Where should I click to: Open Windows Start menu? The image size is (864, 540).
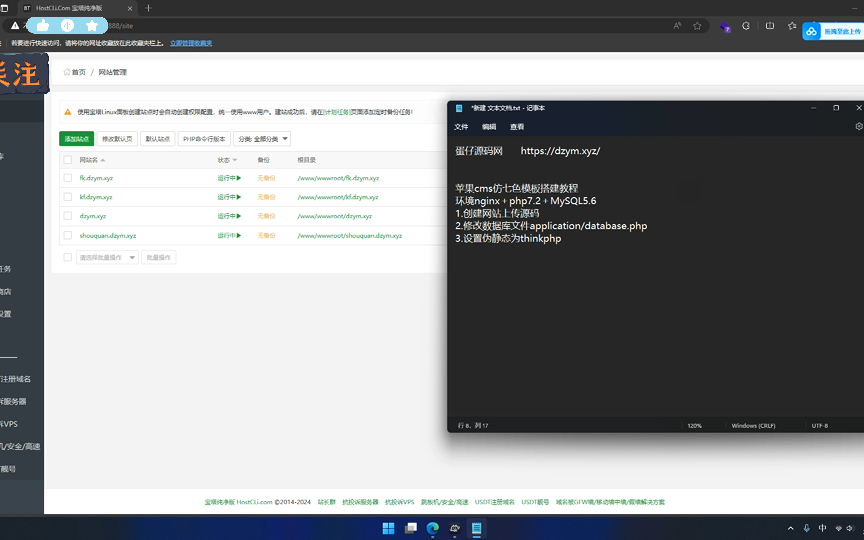click(388, 528)
